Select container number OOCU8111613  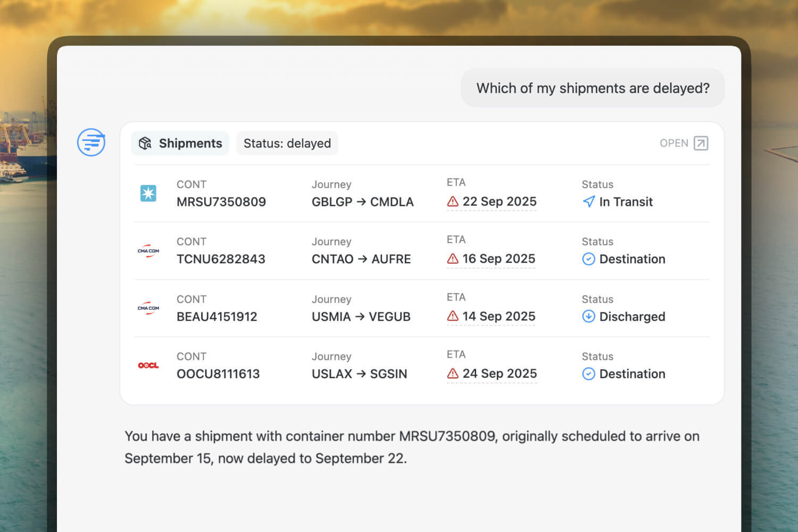(x=218, y=374)
